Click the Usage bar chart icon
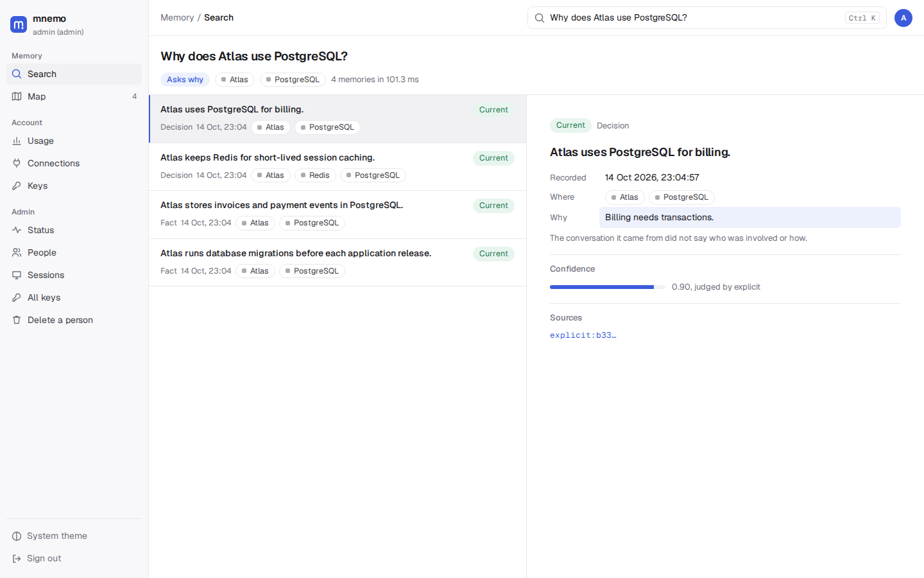This screenshot has height=578, width=924. (x=17, y=141)
